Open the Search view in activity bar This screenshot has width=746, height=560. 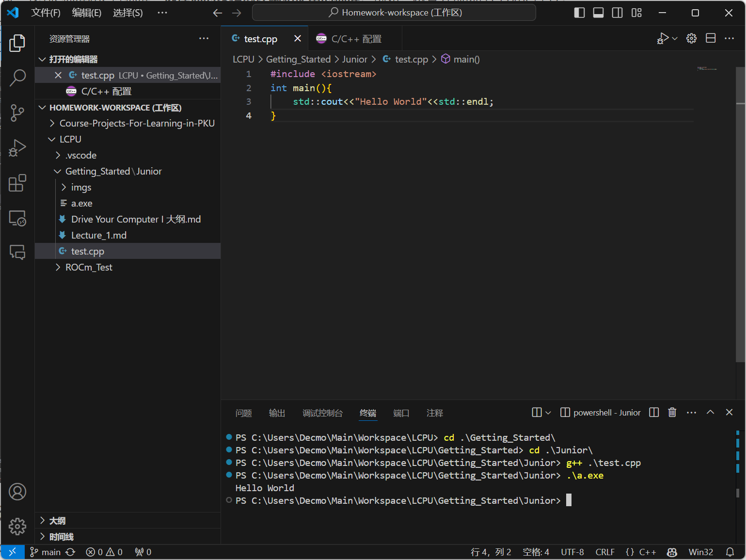click(17, 78)
